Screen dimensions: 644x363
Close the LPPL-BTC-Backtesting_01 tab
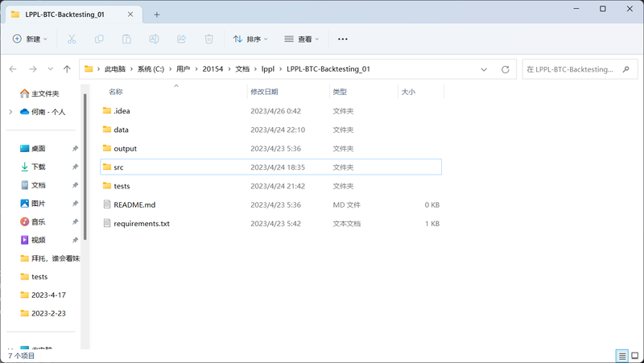click(130, 14)
